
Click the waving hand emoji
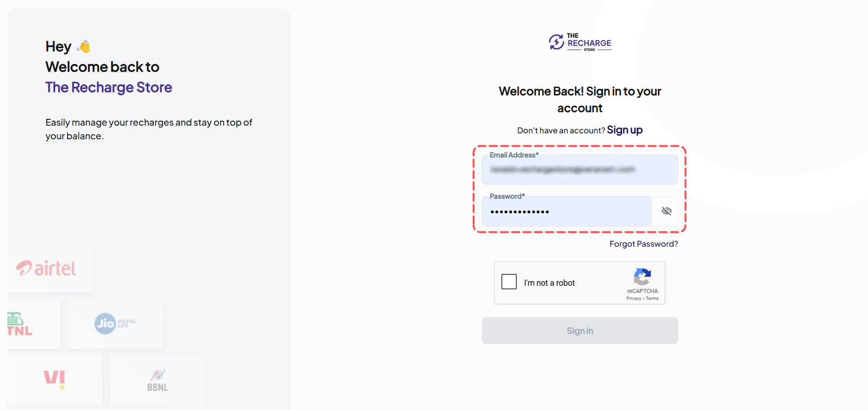pos(83,46)
